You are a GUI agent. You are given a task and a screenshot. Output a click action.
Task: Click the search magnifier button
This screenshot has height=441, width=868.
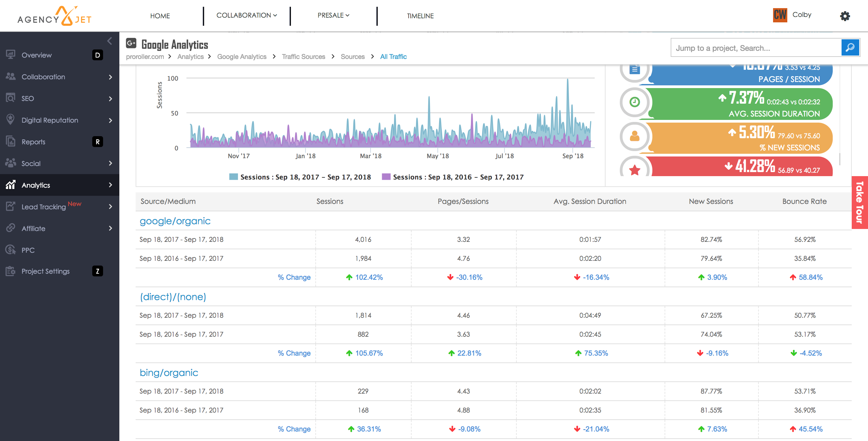pyautogui.click(x=850, y=48)
